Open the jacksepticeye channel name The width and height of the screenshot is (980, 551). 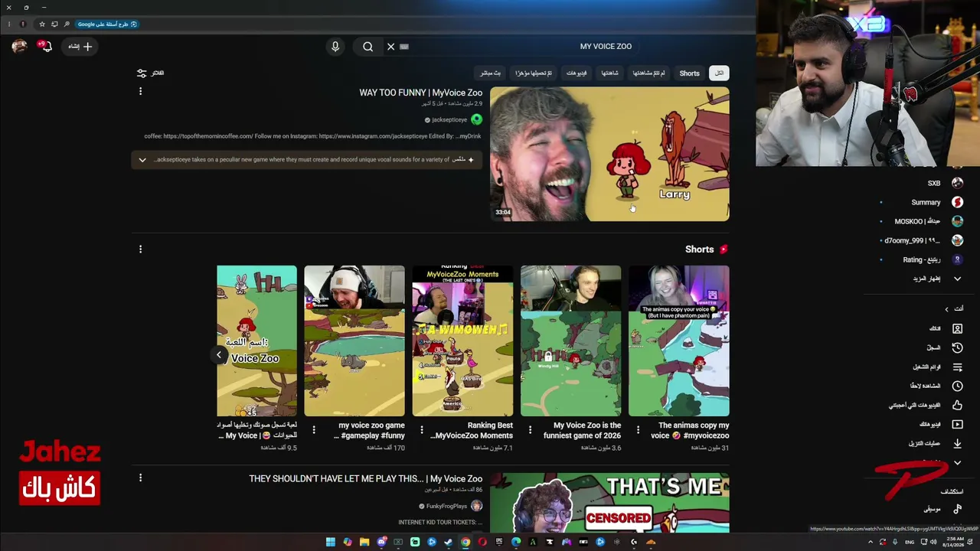449,120
